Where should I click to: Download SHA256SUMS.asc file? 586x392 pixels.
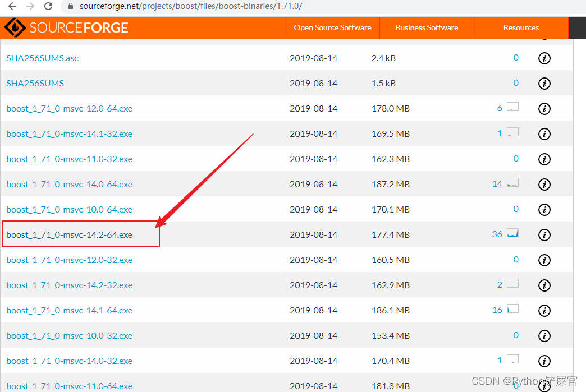[42, 58]
